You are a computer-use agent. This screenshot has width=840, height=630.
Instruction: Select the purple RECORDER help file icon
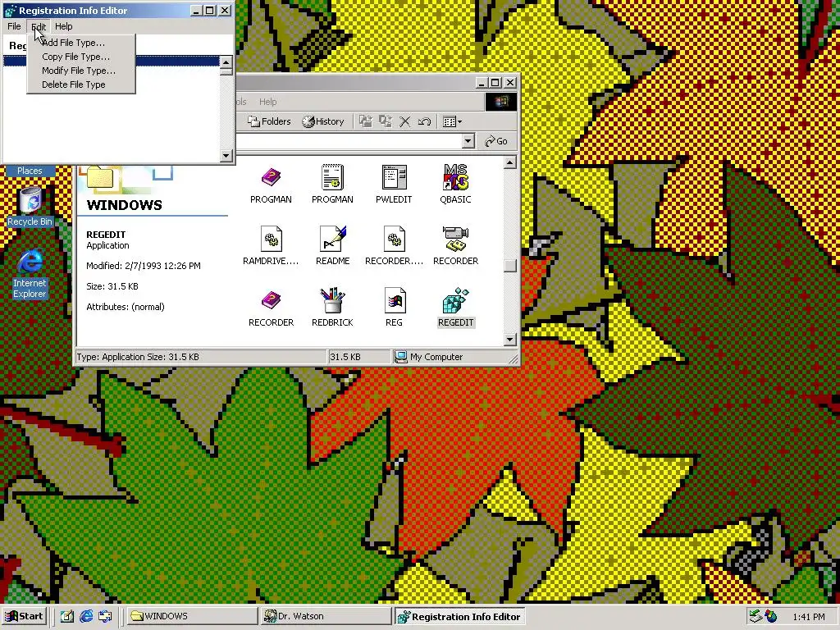pos(271,300)
